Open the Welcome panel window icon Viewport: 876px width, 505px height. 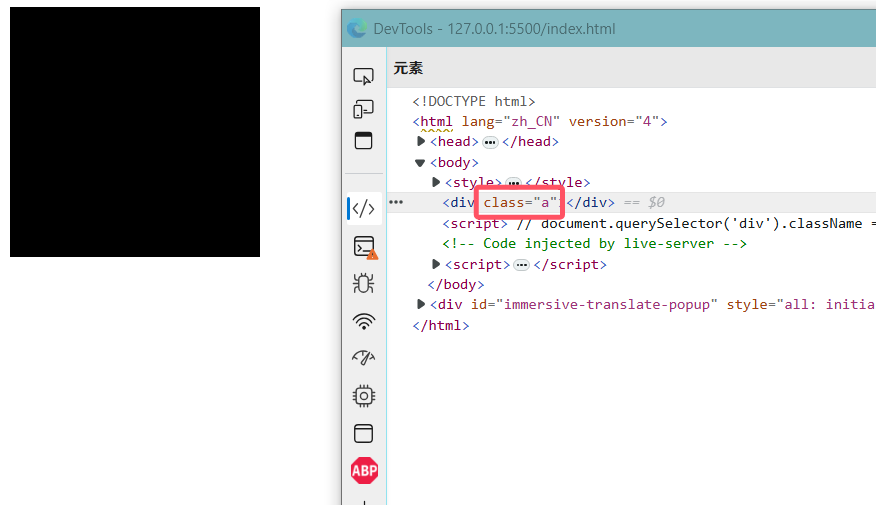coord(363,141)
